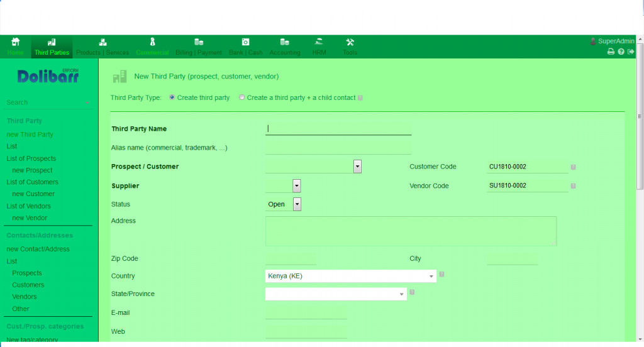Open Contacts 'Other' sidebar link
The image size is (644, 347).
click(x=21, y=309)
